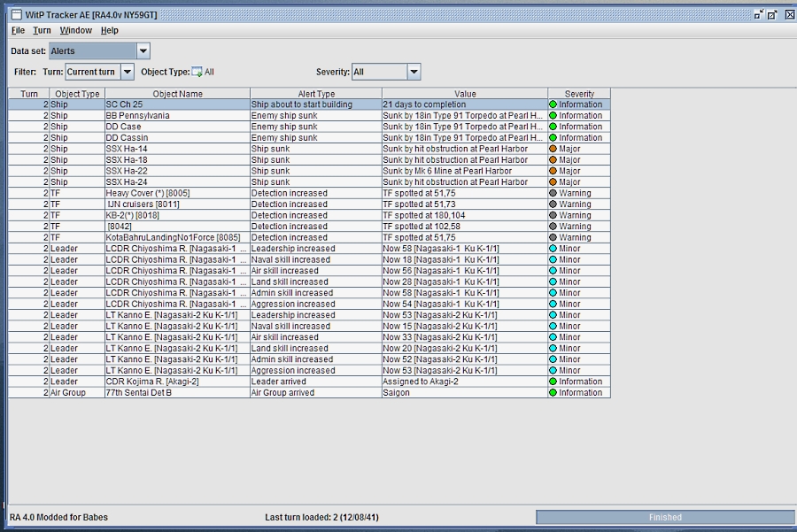This screenshot has width=797, height=532.
Task: Click the orange Major severity dot for SSX Ha-14
Action: [553, 149]
